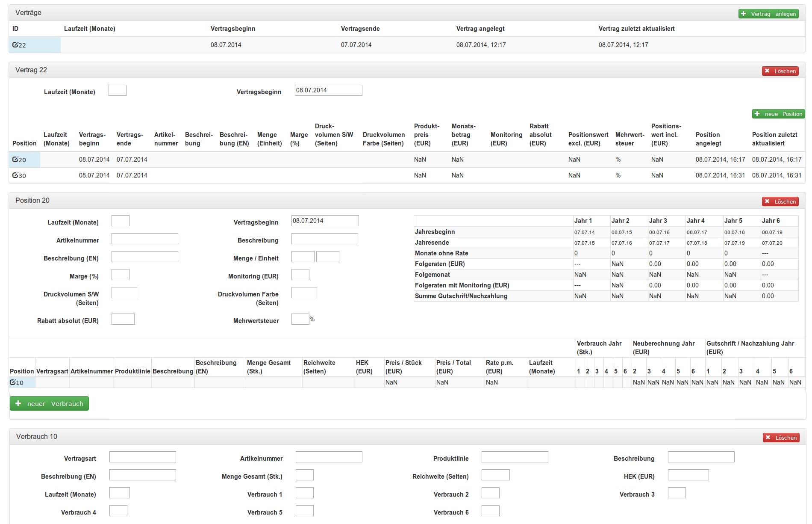This screenshot has width=812, height=524.
Task: Click the plus icon on neue Position
Action: [757, 114]
